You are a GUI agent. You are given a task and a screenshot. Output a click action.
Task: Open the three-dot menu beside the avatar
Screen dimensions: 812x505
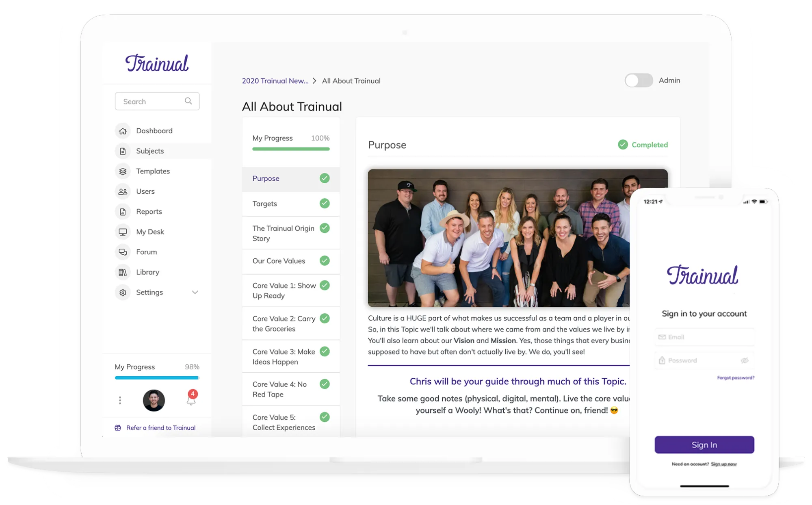[x=120, y=401]
